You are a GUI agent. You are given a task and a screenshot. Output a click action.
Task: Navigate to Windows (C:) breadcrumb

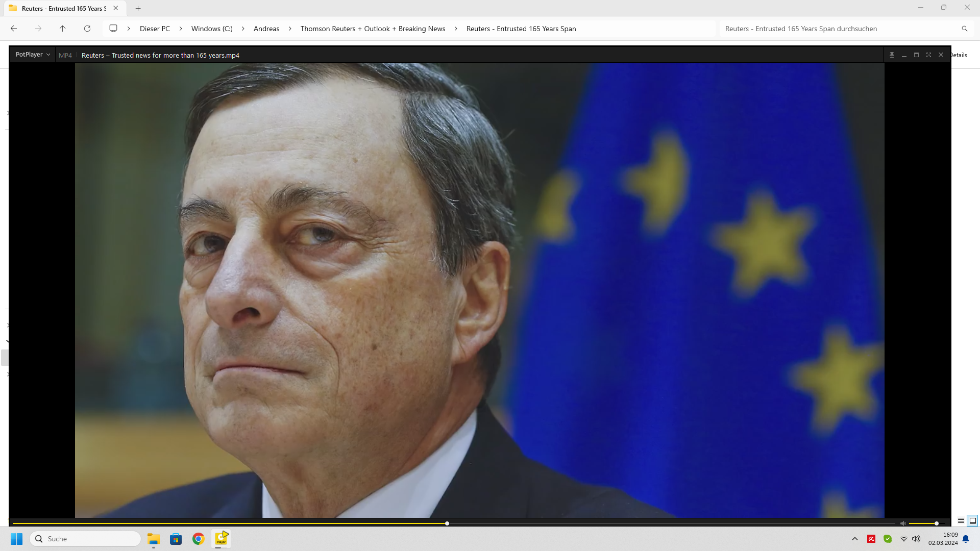coord(212,29)
